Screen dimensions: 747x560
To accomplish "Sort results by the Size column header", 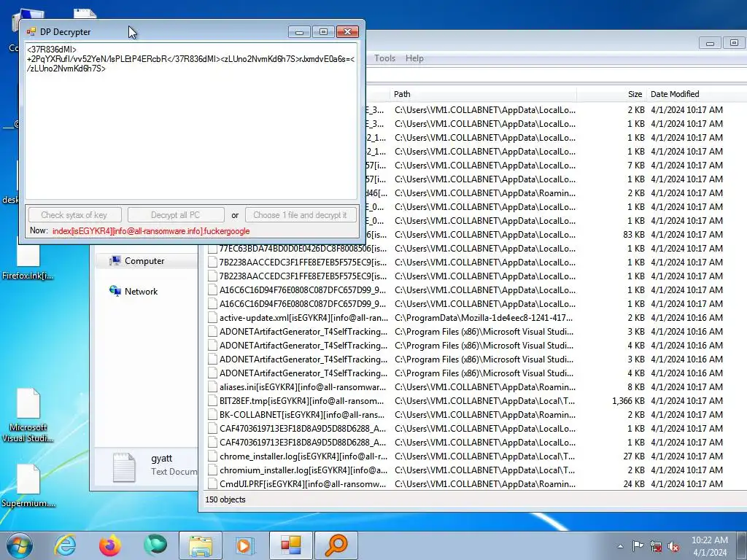I will tap(611, 94).
